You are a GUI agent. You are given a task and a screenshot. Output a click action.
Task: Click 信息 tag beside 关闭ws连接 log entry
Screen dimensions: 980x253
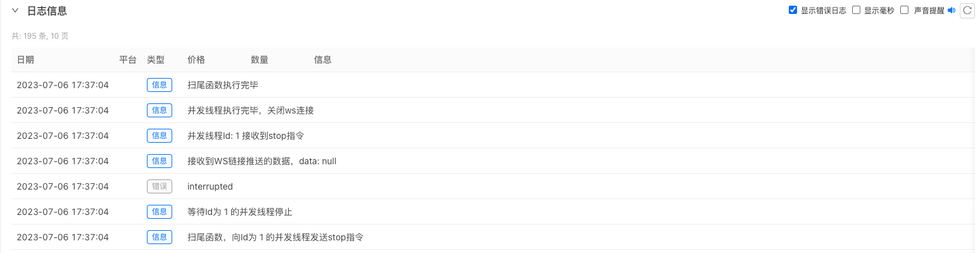point(160,110)
